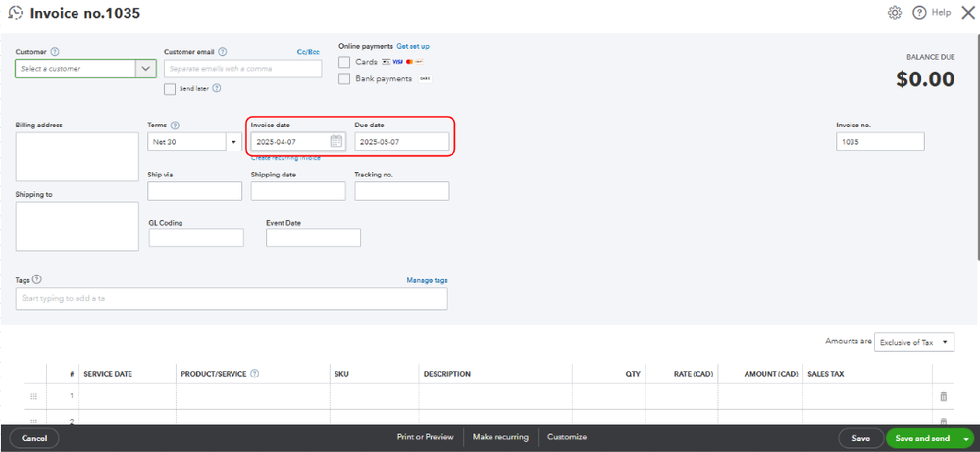Tick the Send later checkbox
Image resolution: width=980 pixels, height=452 pixels.
point(170,89)
